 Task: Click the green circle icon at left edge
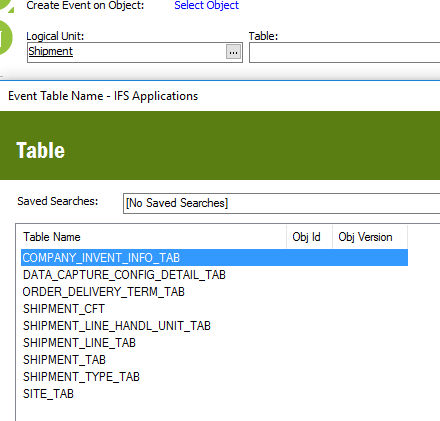coord(5,37)
